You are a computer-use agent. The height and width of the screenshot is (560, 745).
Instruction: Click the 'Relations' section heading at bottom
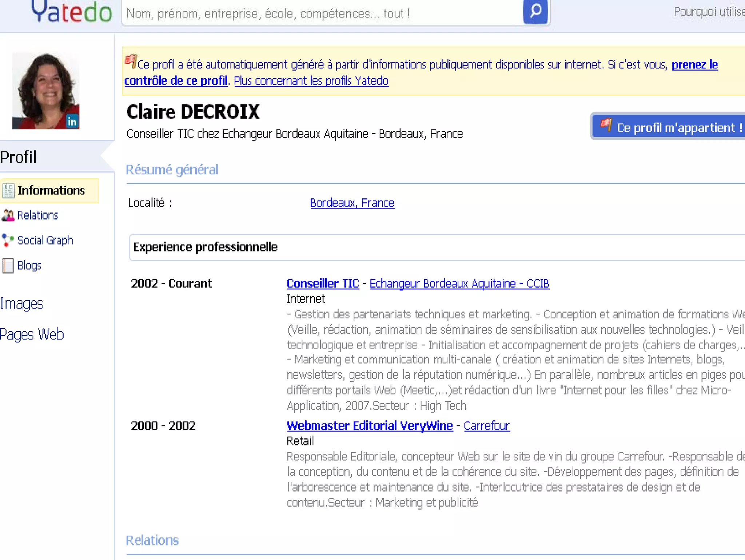(x=152, y=541)
